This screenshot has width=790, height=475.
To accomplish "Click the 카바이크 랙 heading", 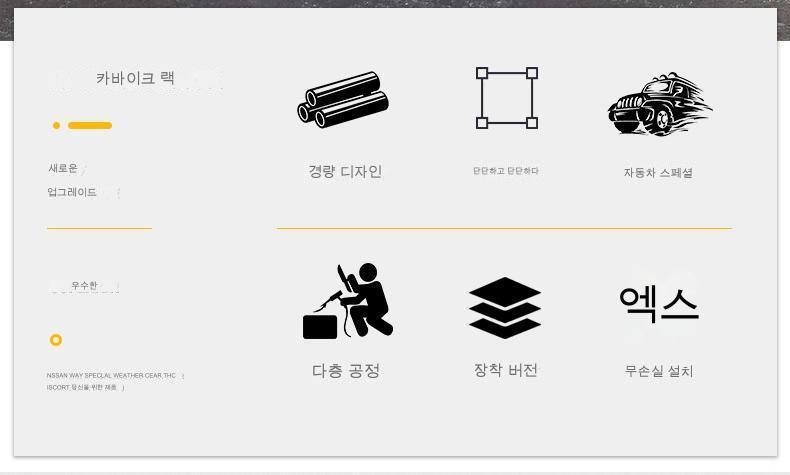I will [135, 78].
